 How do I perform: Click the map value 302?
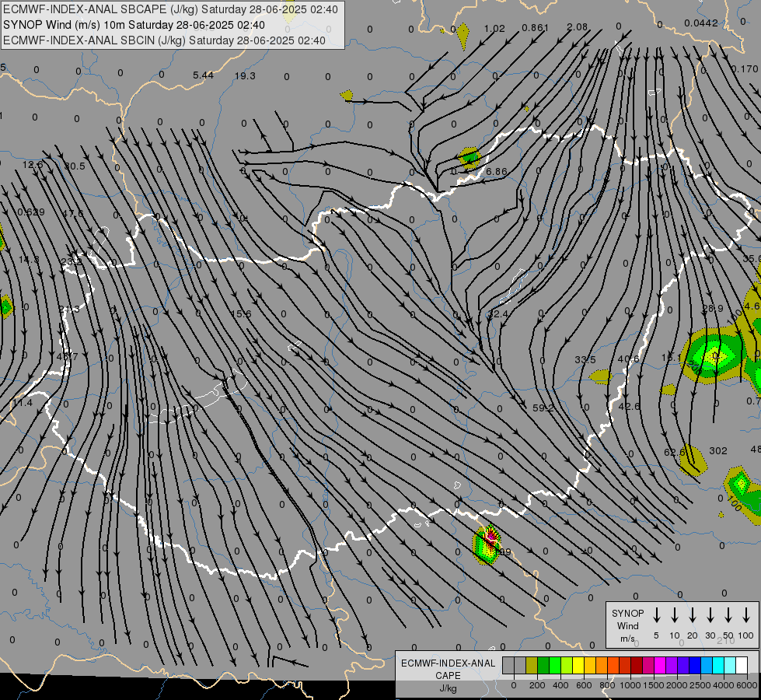click(x=718, y=451)
